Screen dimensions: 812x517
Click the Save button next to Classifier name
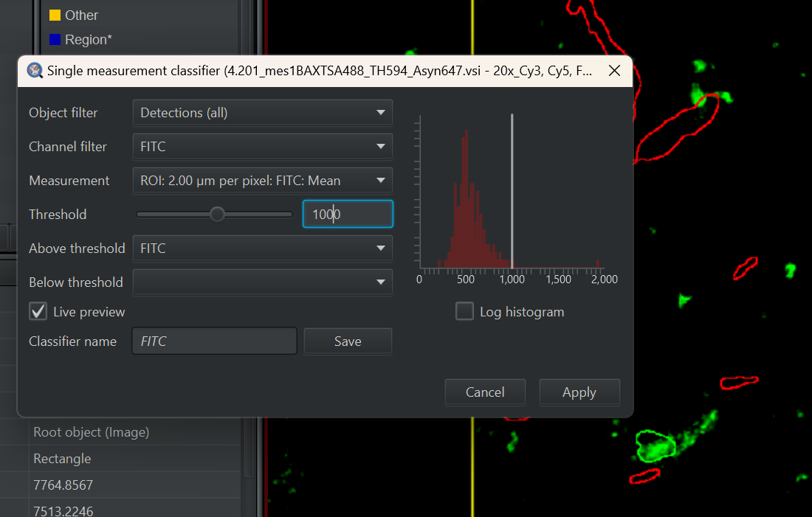[x=347, y=341]
